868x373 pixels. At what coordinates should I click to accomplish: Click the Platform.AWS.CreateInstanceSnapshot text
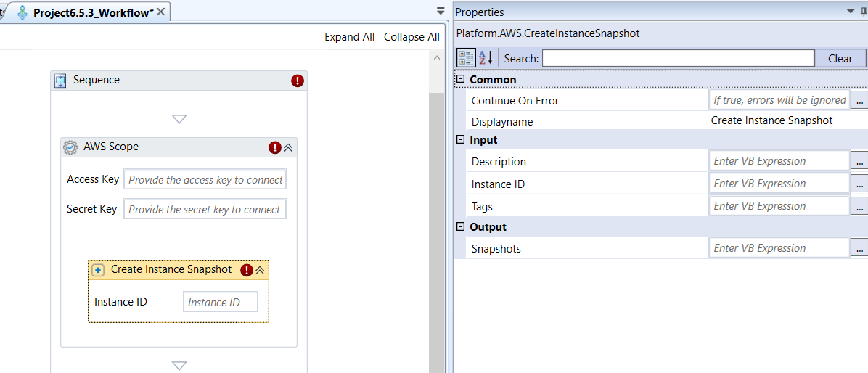click(x=548, y=33)
